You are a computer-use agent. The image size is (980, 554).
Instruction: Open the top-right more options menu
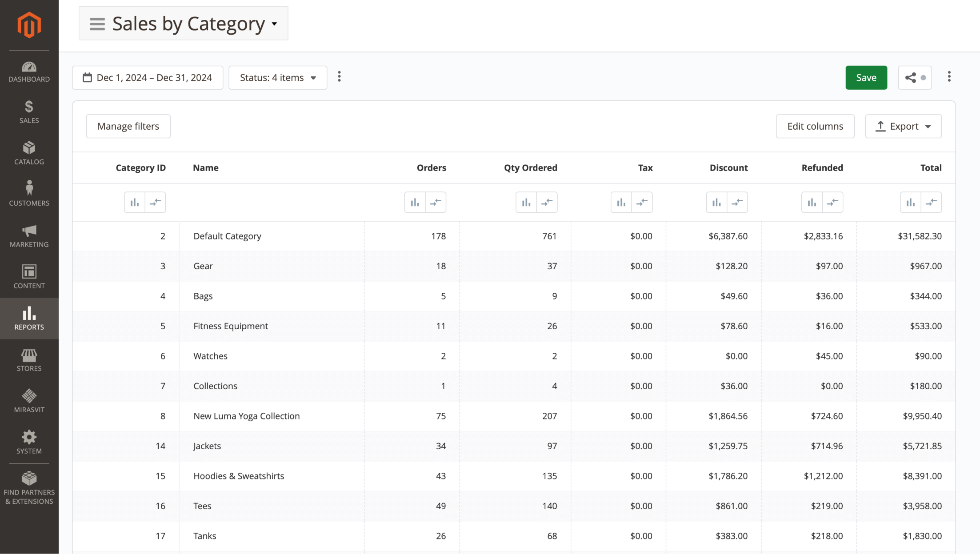pos(949,77)
